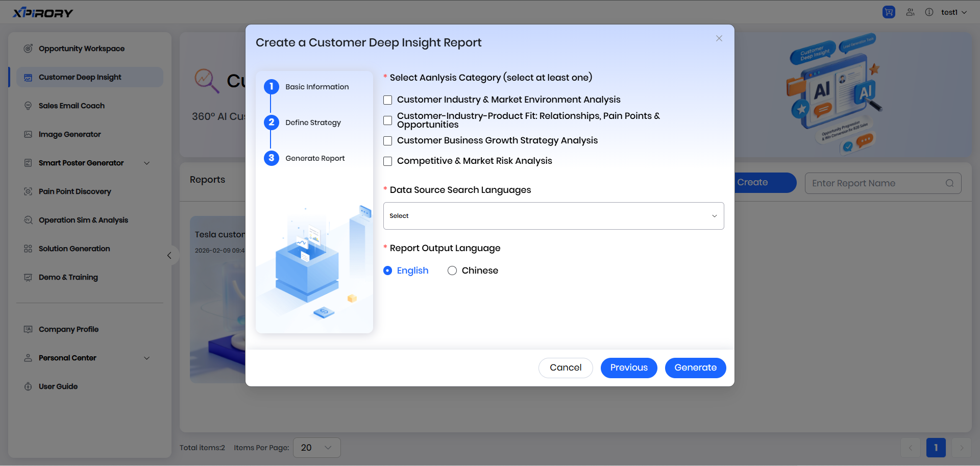Click the Generate button

tap(695, 368)
